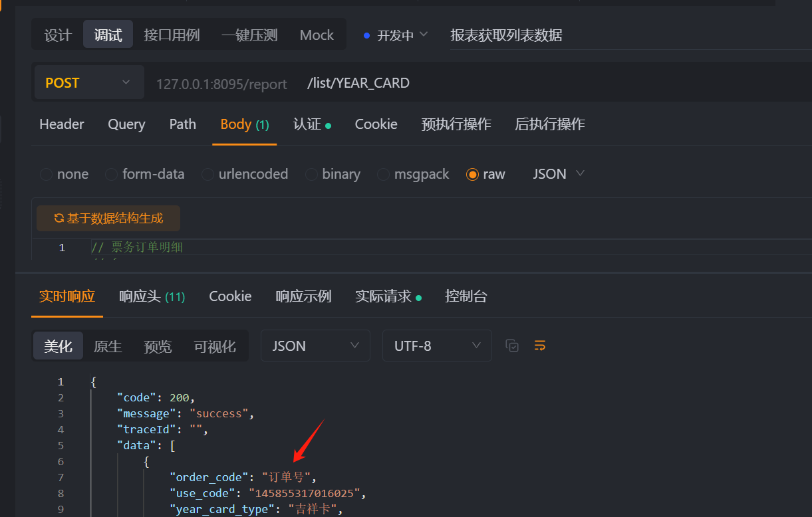Open the 开发中 status dropdown

tap(395, 35)
